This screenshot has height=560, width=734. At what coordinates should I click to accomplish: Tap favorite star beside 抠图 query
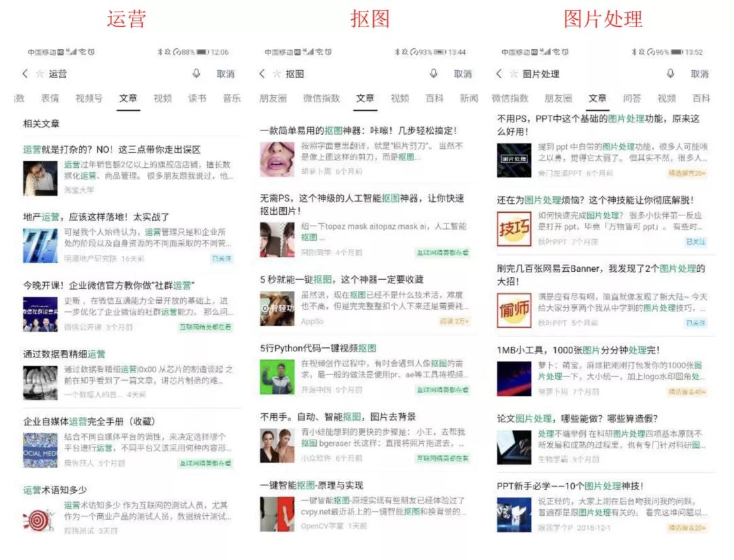point(277,73)
